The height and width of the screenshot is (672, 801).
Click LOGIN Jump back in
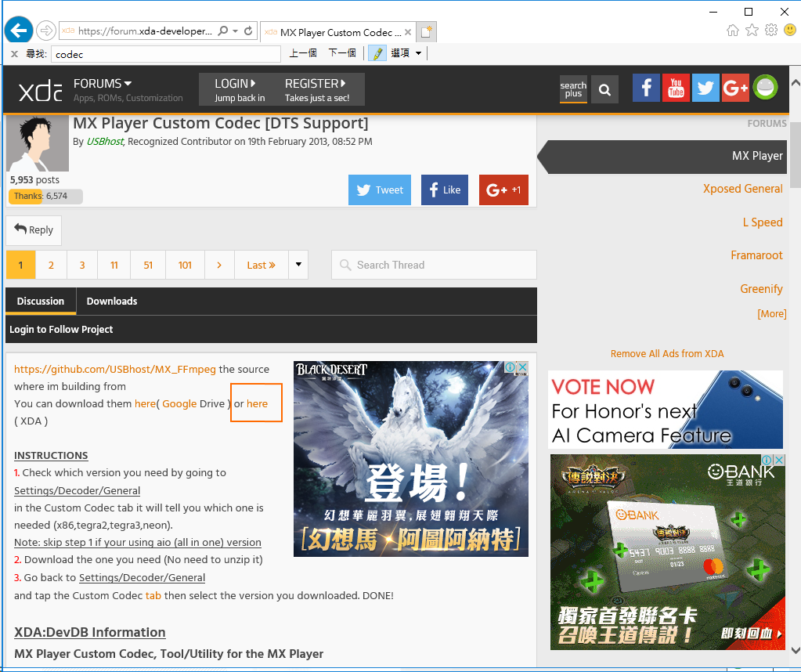coord(240,90)
